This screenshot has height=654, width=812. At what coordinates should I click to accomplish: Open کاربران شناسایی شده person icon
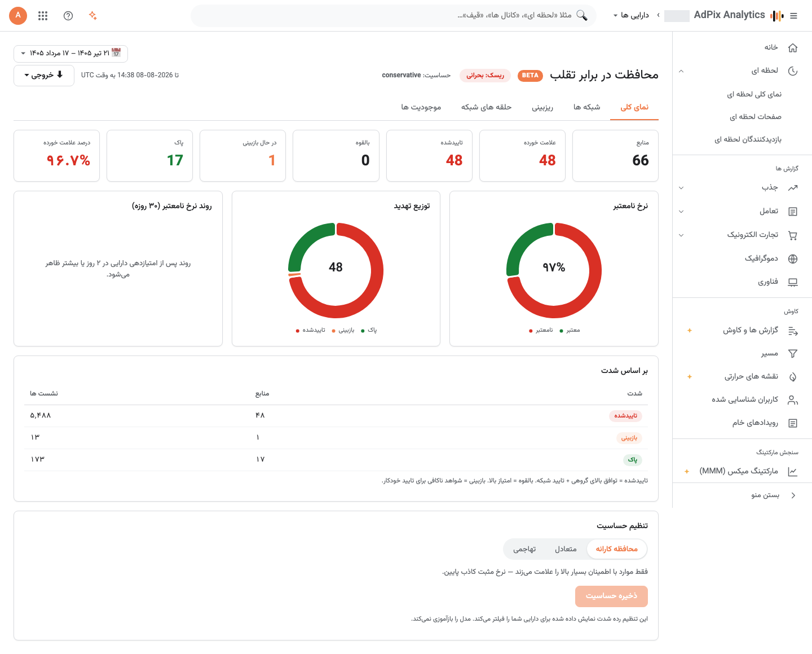793,400
